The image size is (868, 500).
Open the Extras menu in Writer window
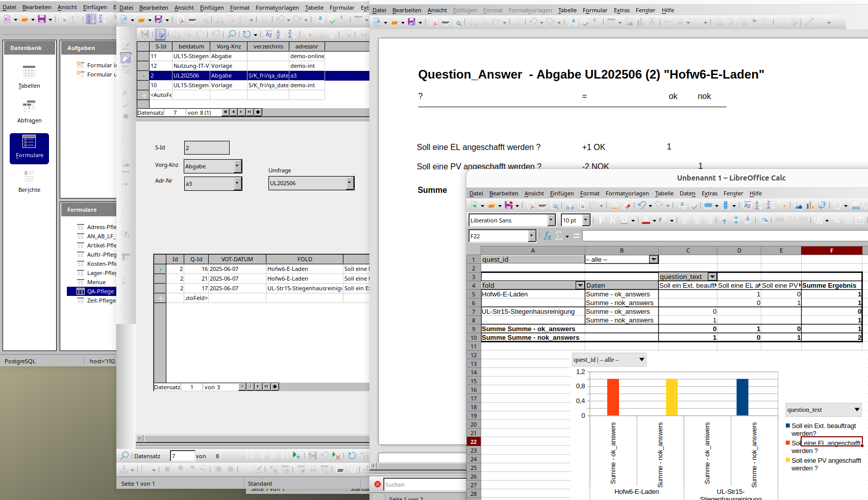(622, 10)
